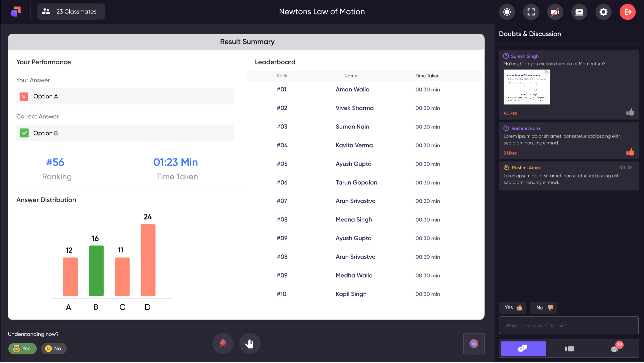Leave class with red exit button
Screen dimensions: 644x363
627,12
